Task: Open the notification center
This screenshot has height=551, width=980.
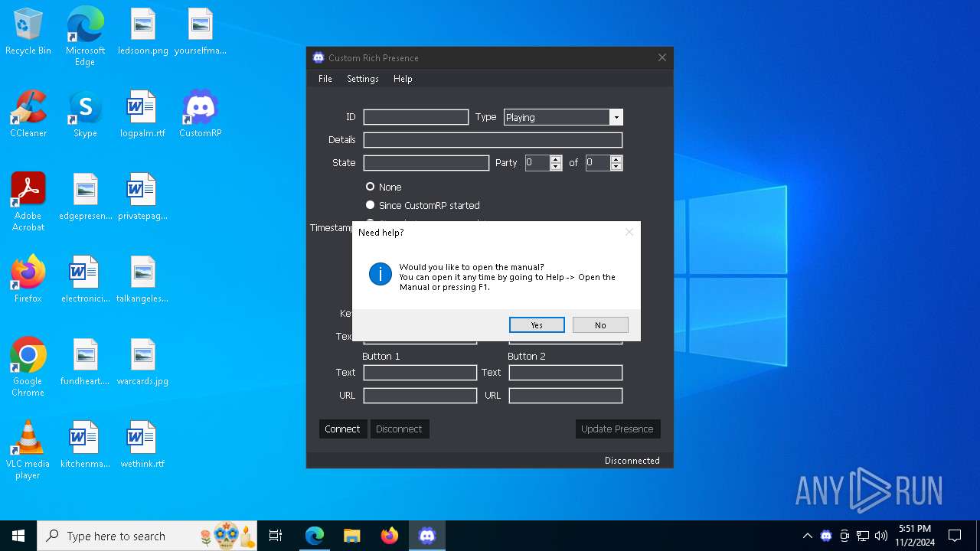Action: [x=955, y=536]
